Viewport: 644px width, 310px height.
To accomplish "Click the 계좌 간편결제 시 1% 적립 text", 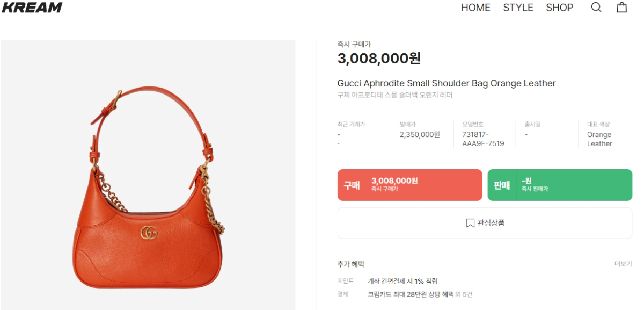I will pyautogui.click(x=402, y=281).
